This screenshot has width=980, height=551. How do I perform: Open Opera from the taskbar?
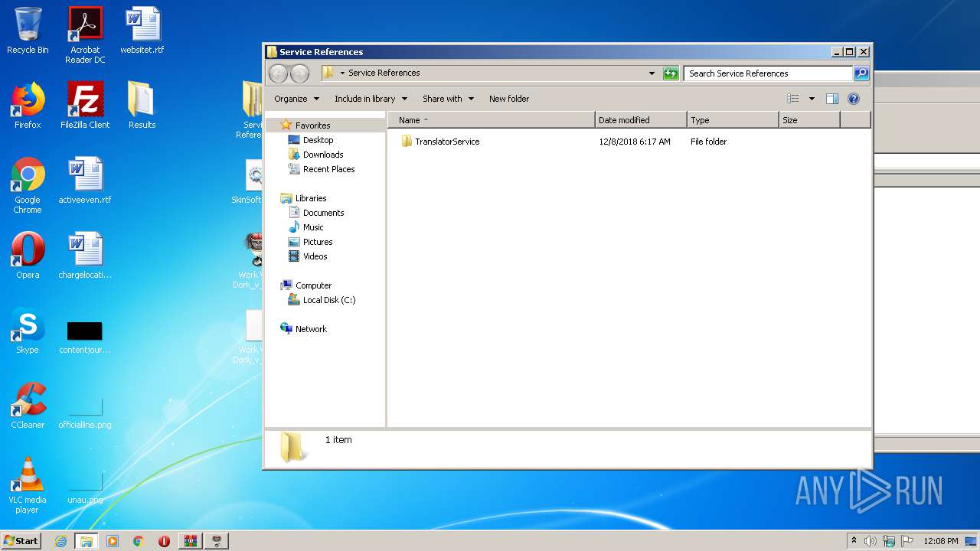pos(164,541)
